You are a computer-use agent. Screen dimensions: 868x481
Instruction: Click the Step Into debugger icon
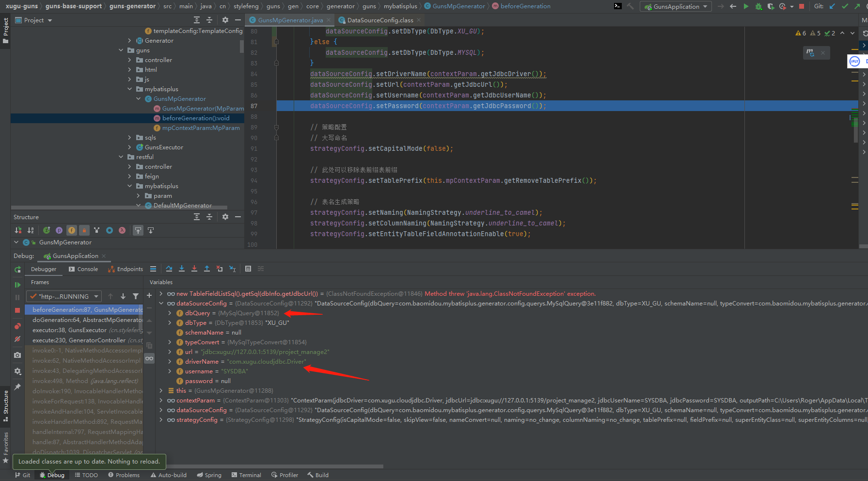182,269
